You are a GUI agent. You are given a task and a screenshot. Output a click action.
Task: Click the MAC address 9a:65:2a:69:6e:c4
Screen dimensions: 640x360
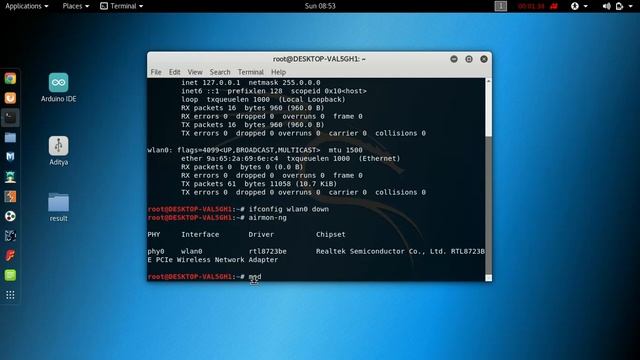(x=242, y=158)
